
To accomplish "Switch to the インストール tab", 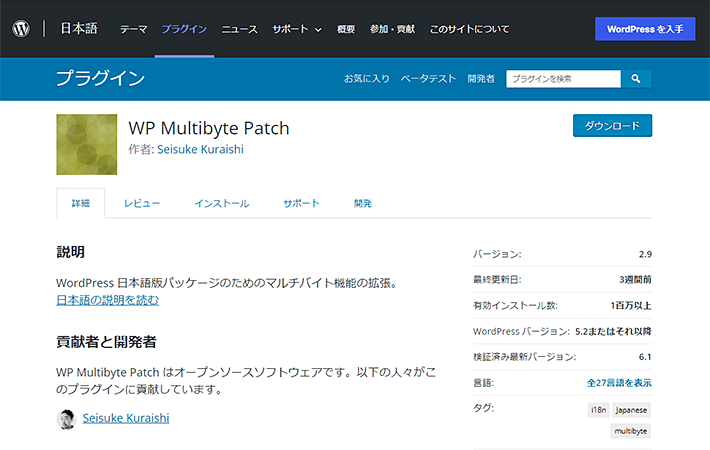I will click(x=222, y=203).
